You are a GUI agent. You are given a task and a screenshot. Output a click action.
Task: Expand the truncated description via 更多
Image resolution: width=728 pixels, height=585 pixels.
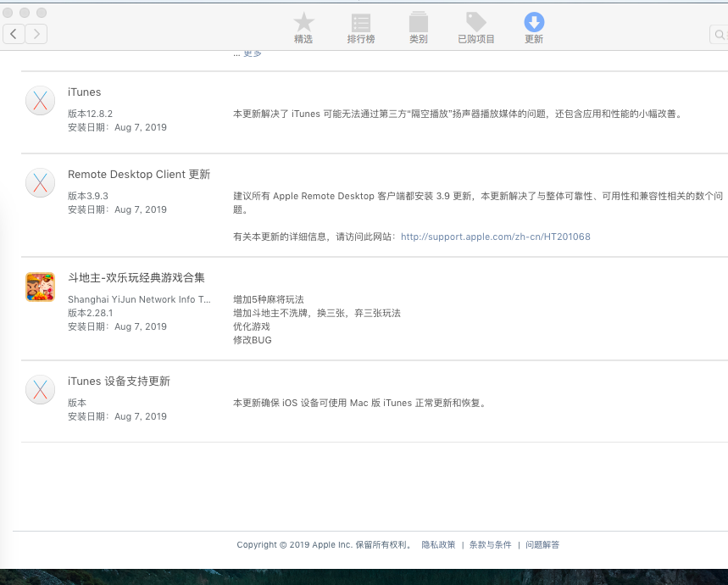253,53
